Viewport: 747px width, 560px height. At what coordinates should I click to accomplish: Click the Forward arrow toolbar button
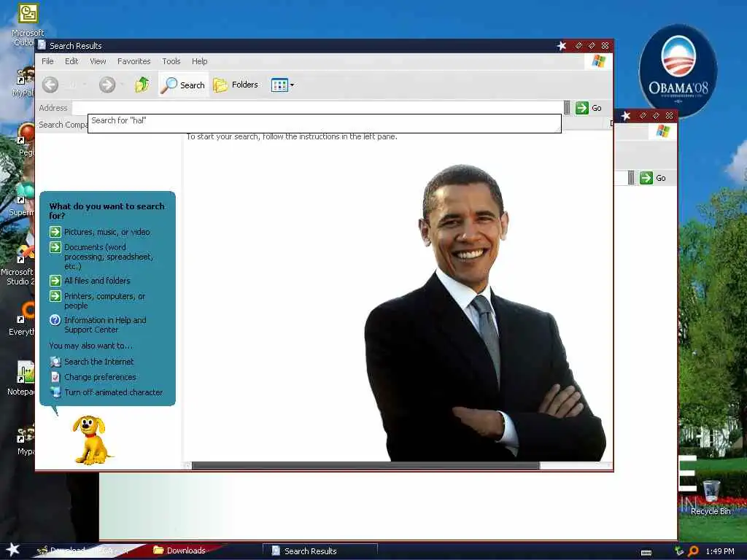[x=107, y=85]
